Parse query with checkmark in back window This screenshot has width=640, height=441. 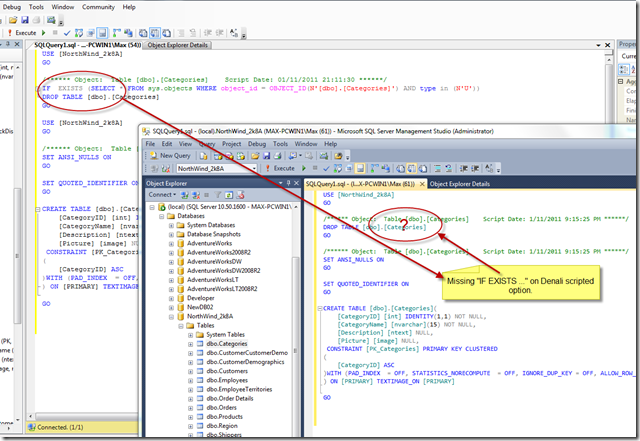[67, 33]
